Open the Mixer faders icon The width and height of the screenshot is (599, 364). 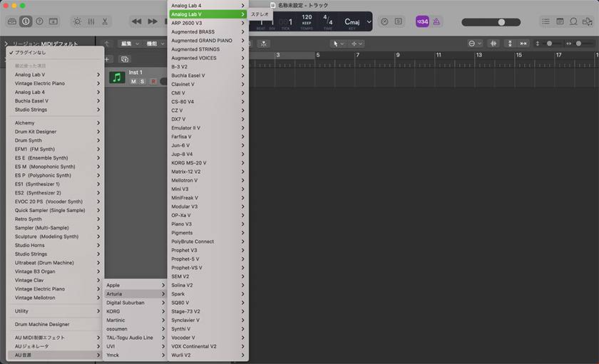pyautogui.click(x=91, y=21)
